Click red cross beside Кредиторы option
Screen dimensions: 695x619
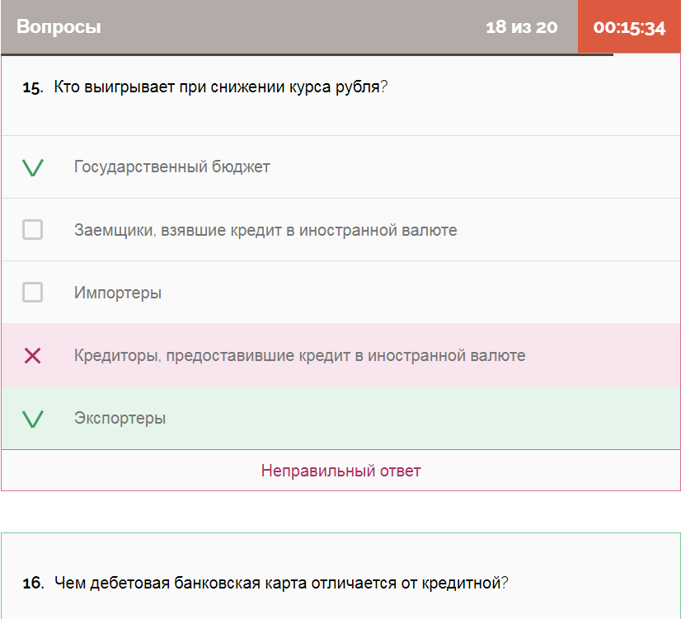pos(33,356)
